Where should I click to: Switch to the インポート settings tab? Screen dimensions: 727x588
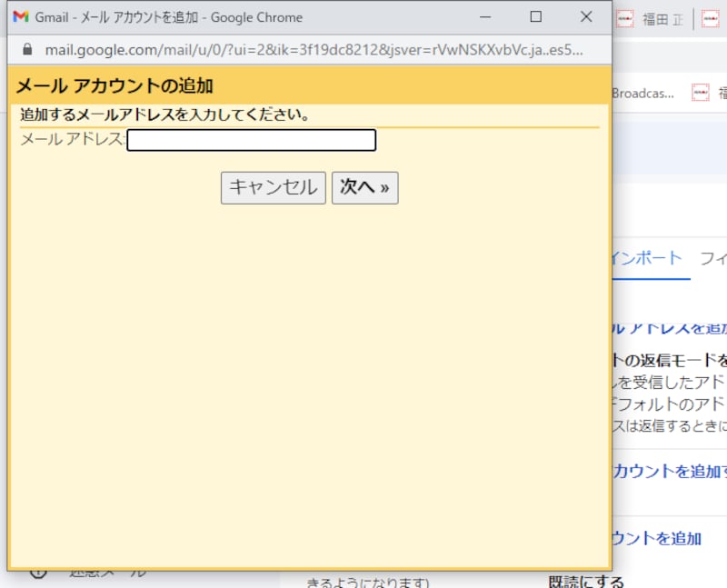click(646, 257)
